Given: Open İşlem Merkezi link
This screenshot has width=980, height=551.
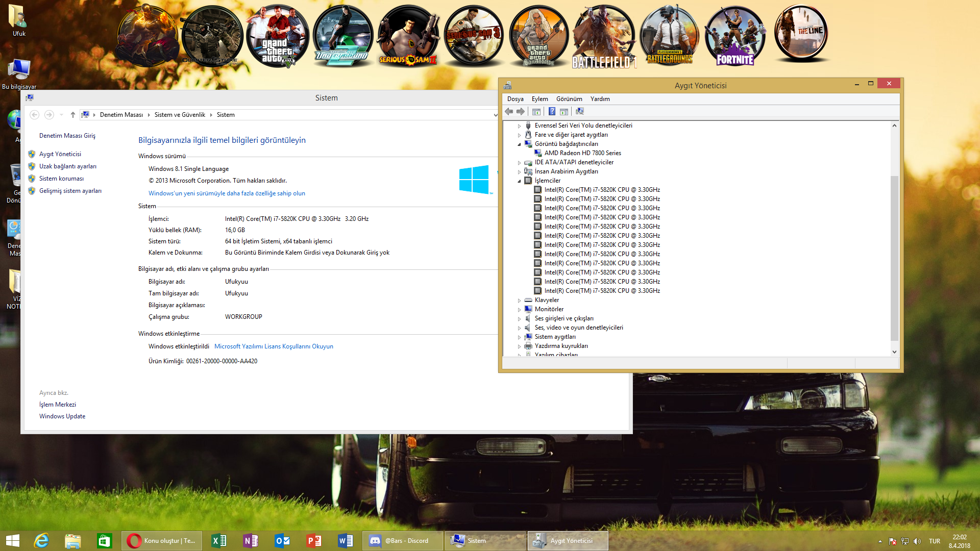Looking at the screenshot, I should (x=58, y=405).
